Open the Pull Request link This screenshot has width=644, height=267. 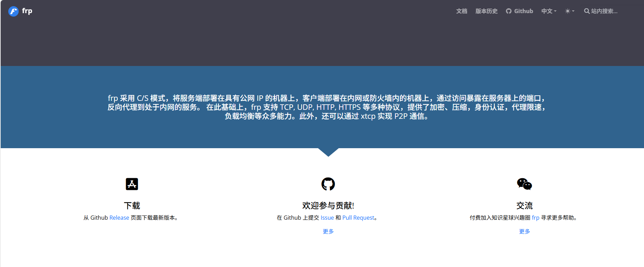click(358, 218)
